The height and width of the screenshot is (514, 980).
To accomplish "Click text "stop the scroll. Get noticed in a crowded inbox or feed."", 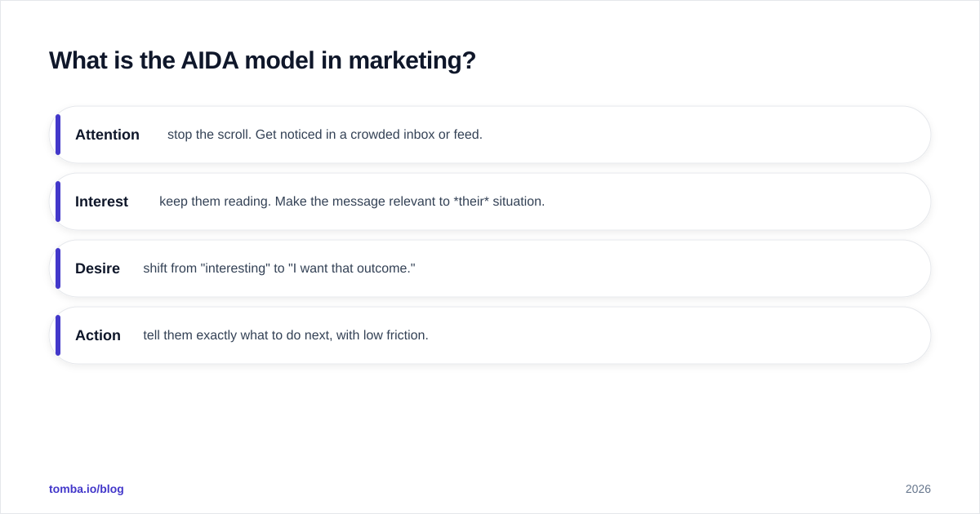I will tap(325, 135).
